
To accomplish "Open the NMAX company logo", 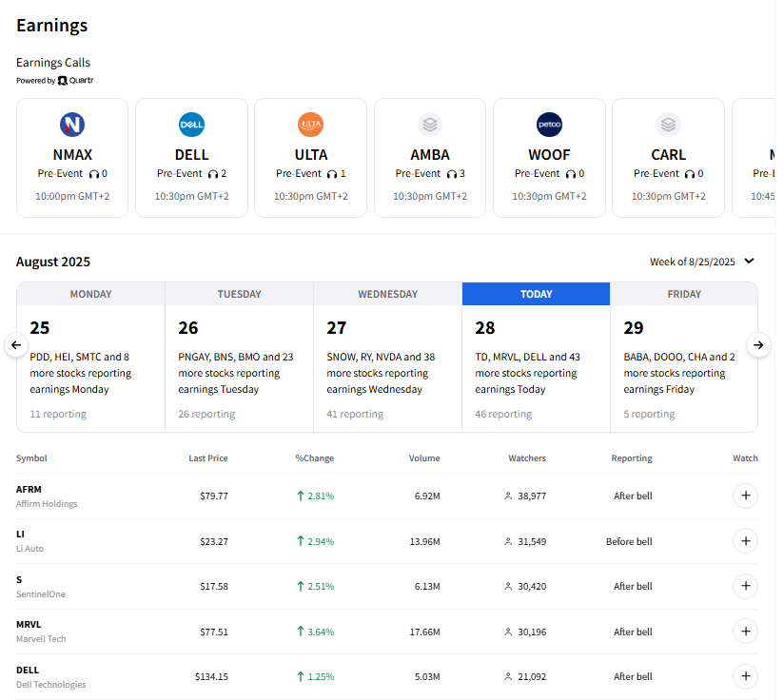I will click(x=72, y=125).
